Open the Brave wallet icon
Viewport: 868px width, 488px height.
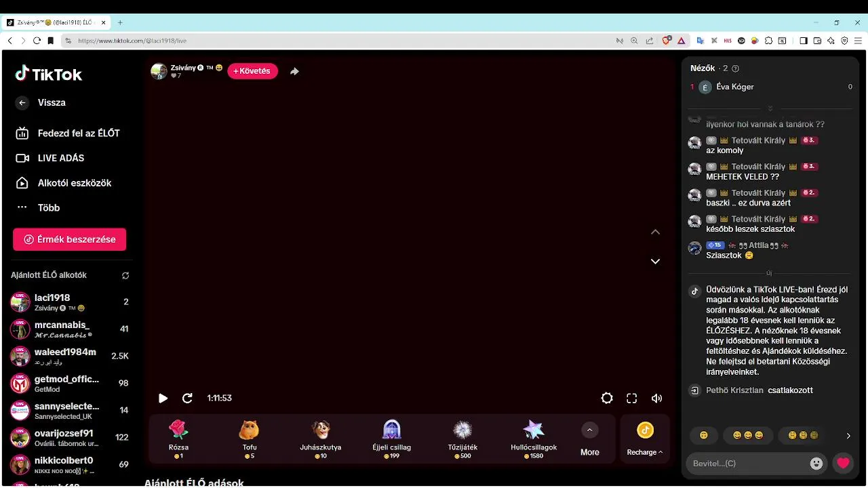pos(817,41)
